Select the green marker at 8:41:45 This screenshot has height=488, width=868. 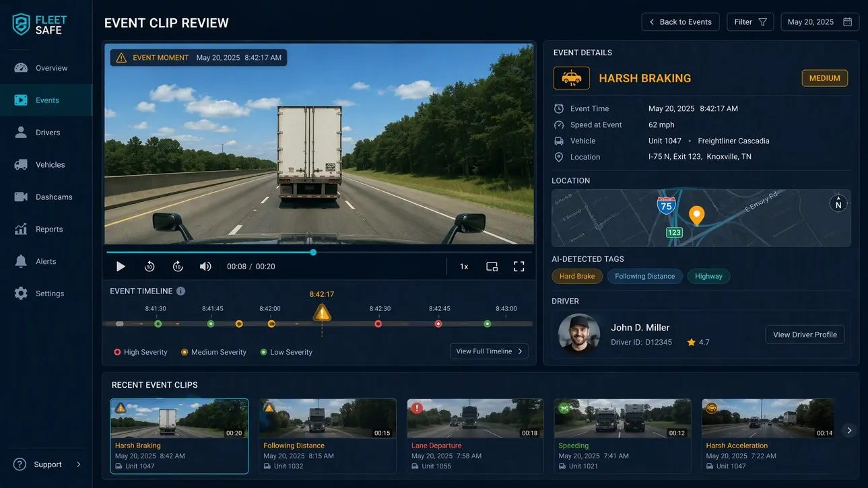[x=211, y=324]
